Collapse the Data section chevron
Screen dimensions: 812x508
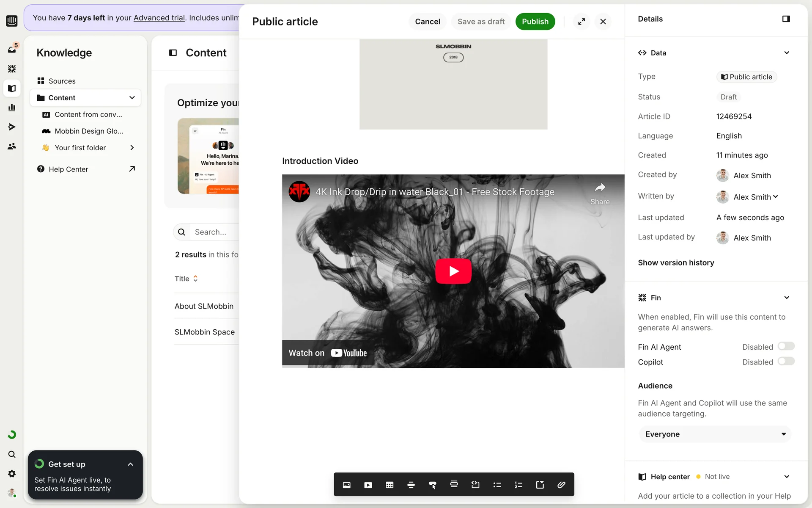tap(786, 53)
